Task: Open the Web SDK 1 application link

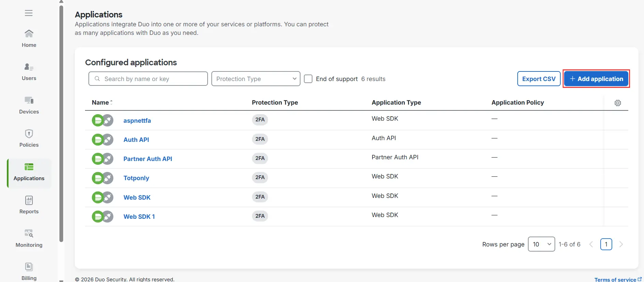Action: 139,217
